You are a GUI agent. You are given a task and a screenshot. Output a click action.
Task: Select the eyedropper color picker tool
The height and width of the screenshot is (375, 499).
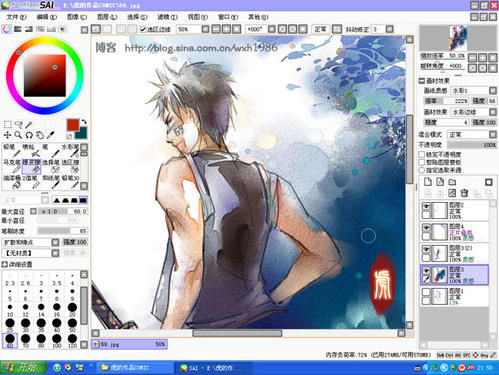[50, 135]
